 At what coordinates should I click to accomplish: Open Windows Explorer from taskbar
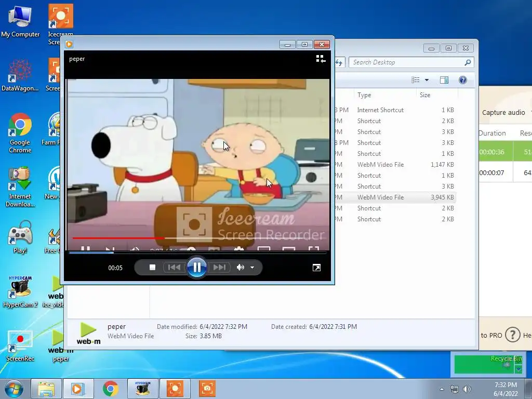[x=46, y=389]
